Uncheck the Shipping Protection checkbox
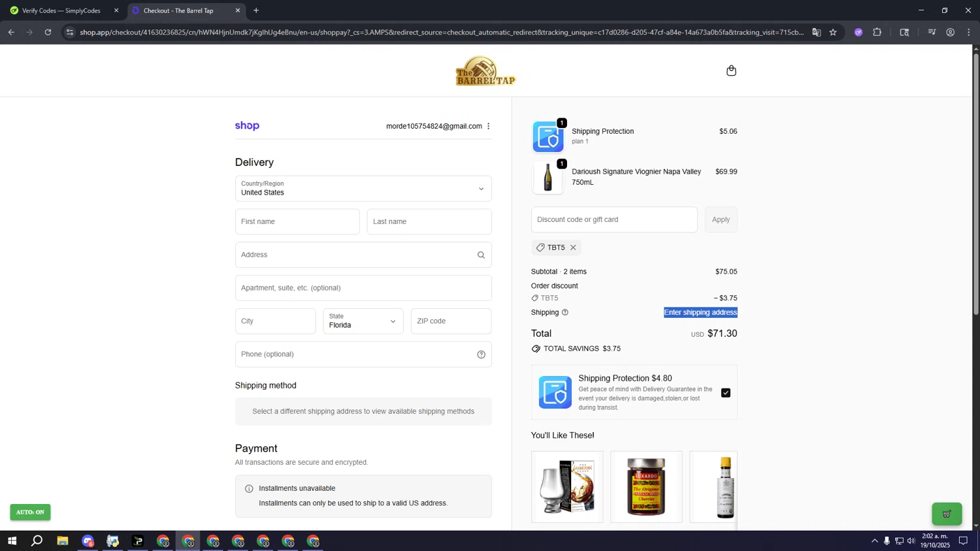The image size is (980, 551). click(x=725, y=393)
